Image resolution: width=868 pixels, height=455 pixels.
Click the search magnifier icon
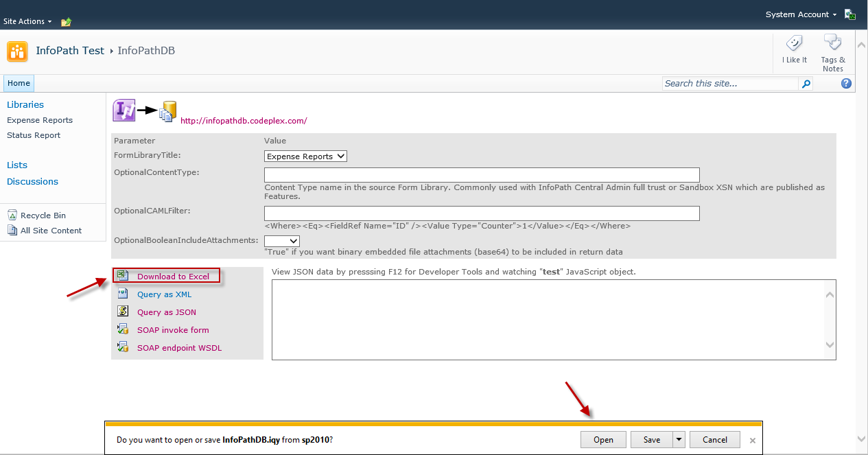(x=806, y=84)
